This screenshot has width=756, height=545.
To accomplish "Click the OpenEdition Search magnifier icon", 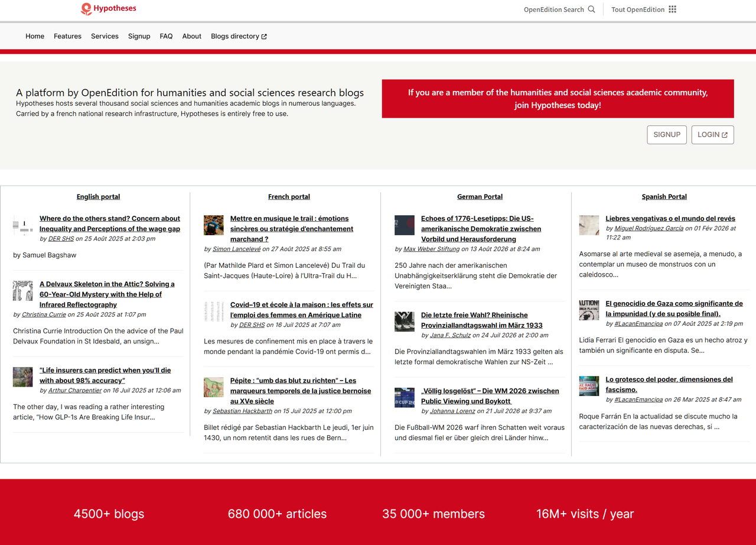I will pyautogui.click(x=591, y=9).
